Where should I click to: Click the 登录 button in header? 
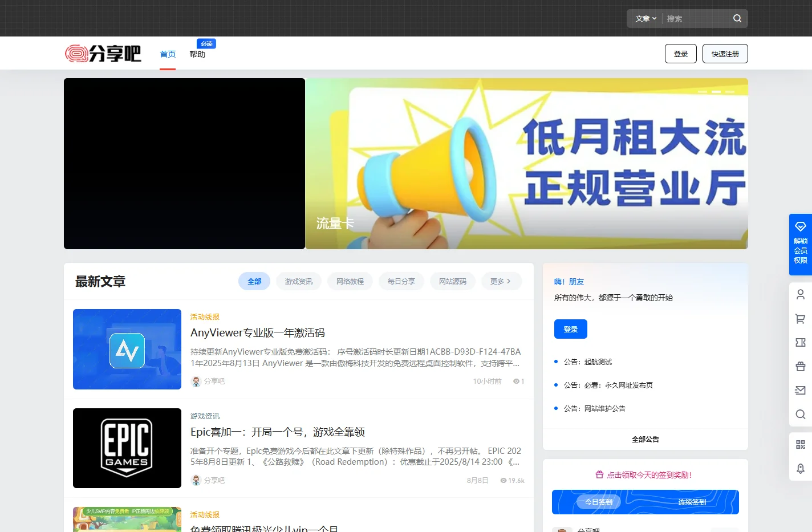681,54
